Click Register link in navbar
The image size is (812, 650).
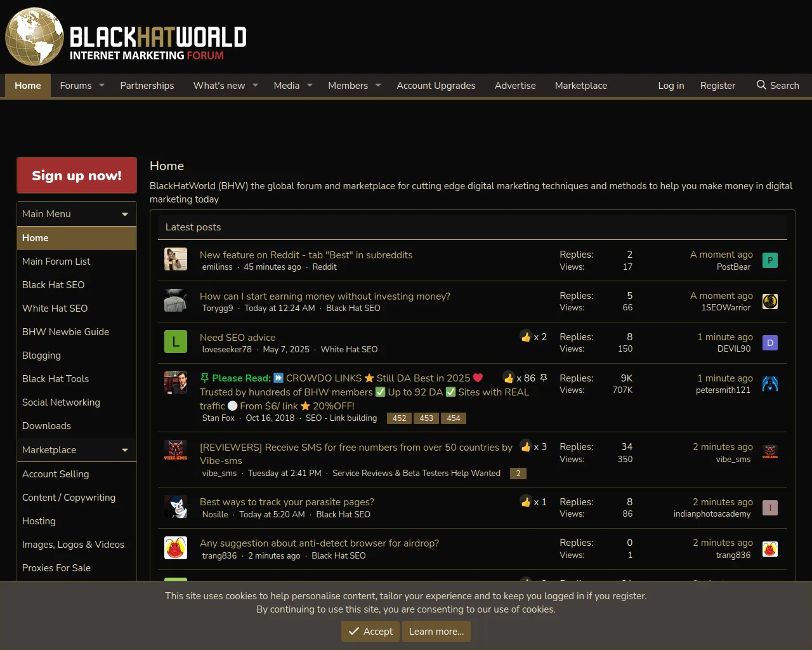point(717,85)
